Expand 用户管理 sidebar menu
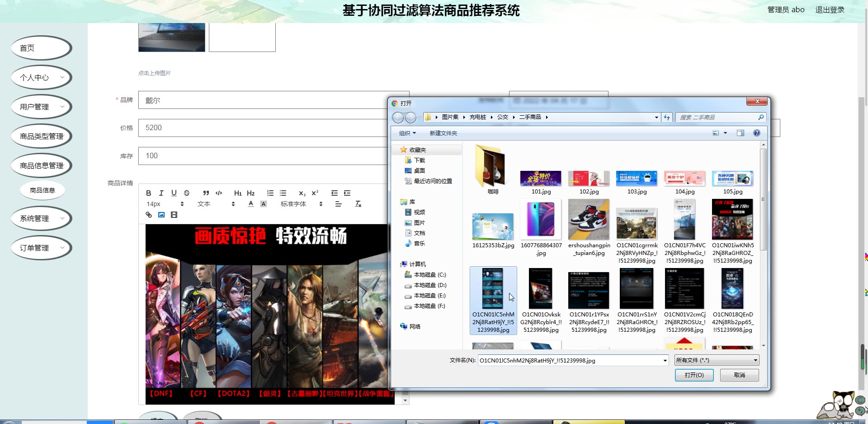Screen dimensions: 868x424 pyautogui.click(x=41, y=107)
